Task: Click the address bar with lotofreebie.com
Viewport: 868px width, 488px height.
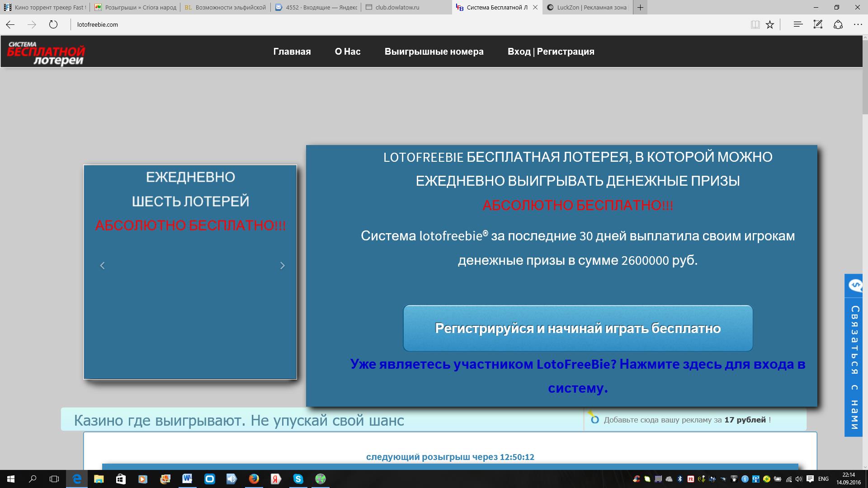Action: pos(407,24)
